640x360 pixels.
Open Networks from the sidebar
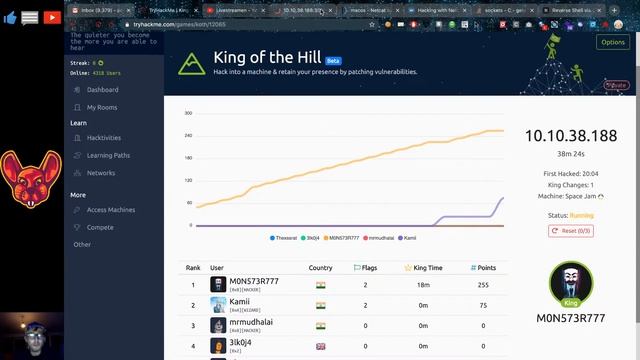(101, 173)
